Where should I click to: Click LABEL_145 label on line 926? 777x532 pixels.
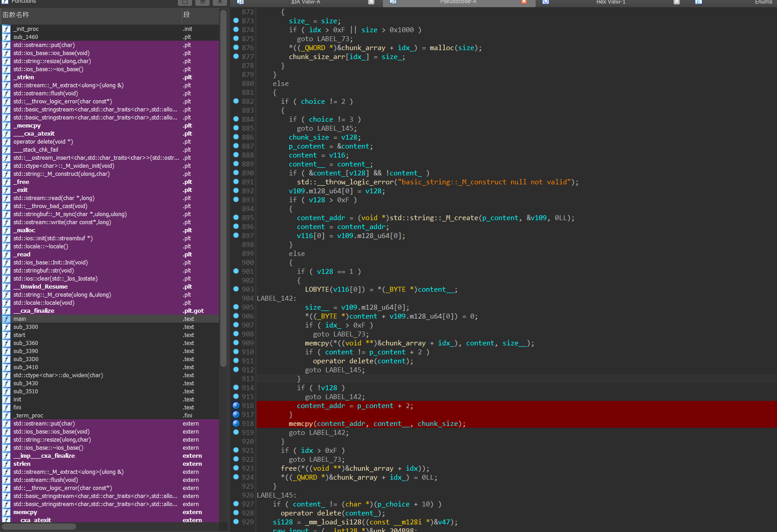[x=276, y=495]
